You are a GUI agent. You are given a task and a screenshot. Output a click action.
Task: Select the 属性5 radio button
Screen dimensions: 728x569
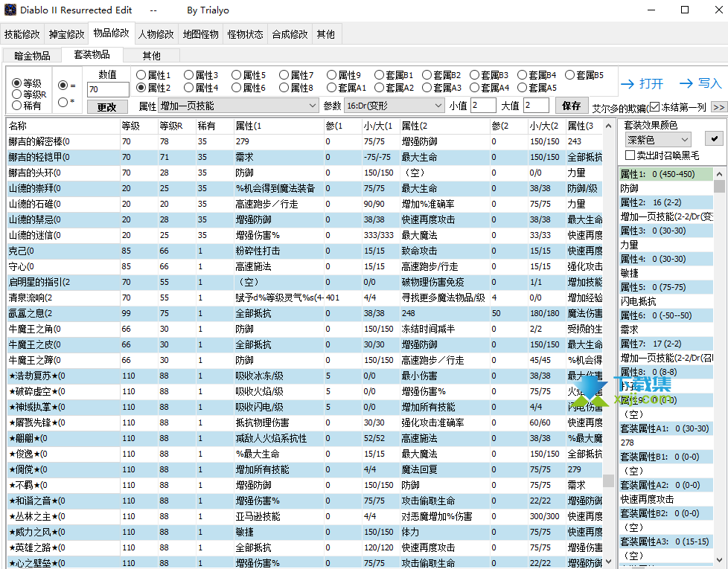coord(236,74)
